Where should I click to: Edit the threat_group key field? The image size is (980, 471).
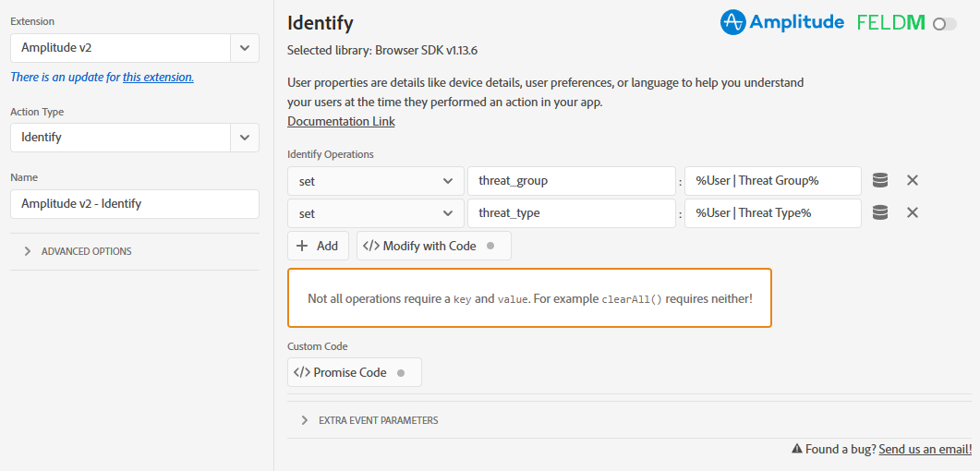[x=572, y=181]
